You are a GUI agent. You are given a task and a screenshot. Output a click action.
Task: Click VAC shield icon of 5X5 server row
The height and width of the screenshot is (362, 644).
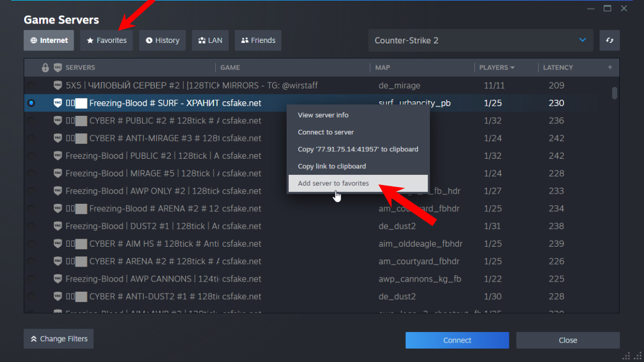point(58,85)
